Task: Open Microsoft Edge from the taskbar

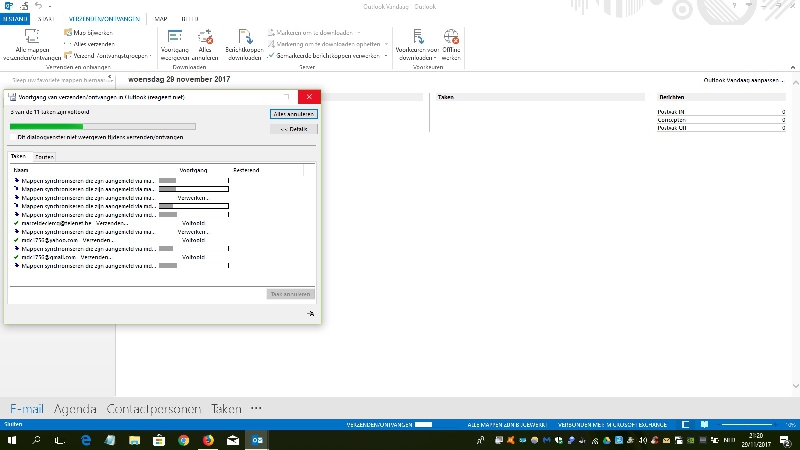Action: tap(86, 440)
